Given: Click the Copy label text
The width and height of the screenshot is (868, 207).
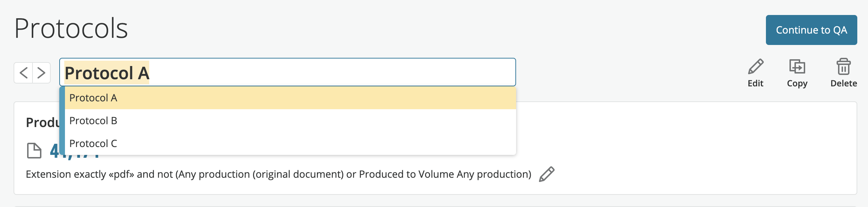Looking at the screenshot, I should click(x=797, y=84).
